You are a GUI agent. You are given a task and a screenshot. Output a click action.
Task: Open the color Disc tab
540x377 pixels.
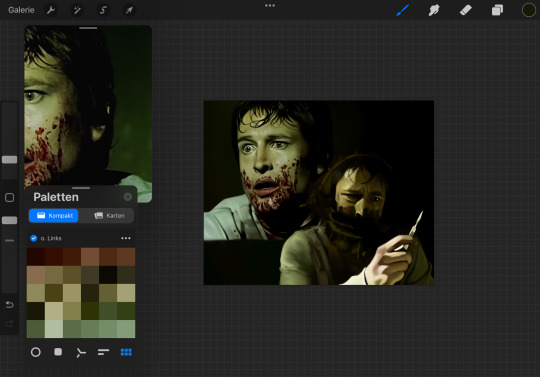click(x=36, y=352)
